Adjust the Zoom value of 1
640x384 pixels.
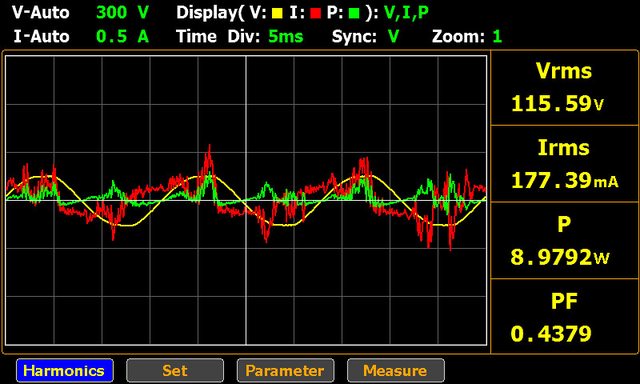pyautogui.click(x=497, y=37)
